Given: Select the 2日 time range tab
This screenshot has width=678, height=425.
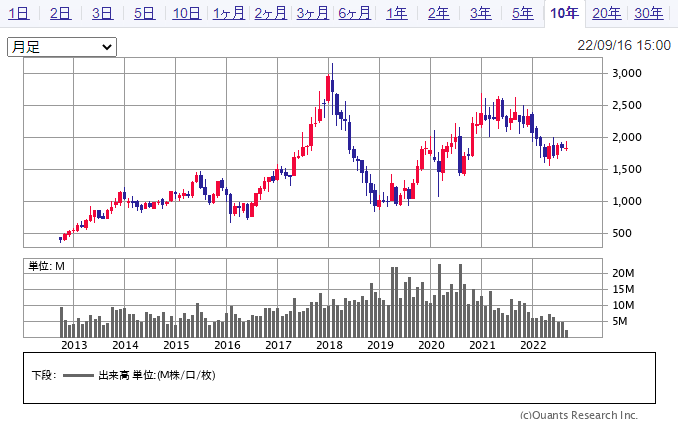Looking at the screenshot, I should tap(61, 13).
